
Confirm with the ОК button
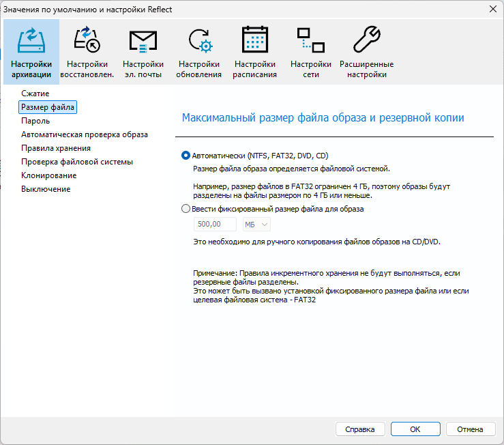point(415,429)
